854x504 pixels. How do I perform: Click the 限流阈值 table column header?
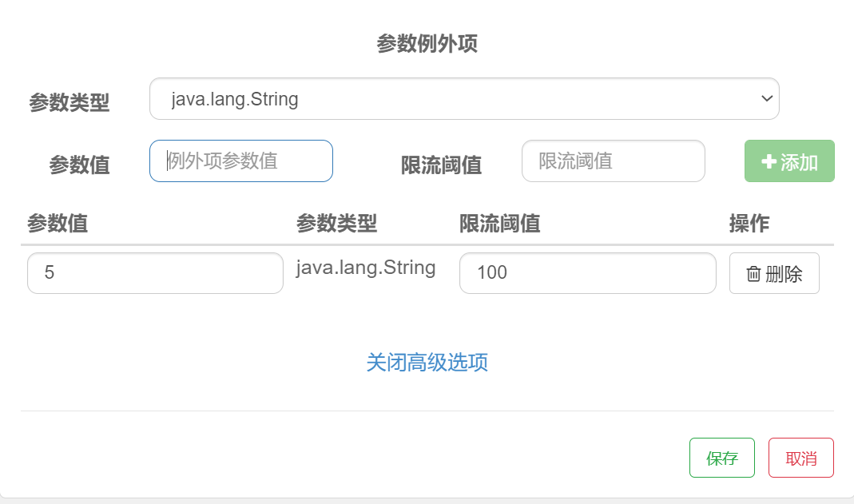tap(499, 224)
